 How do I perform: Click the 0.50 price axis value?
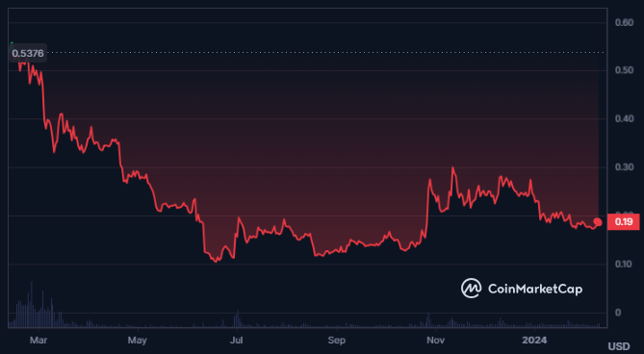click(x=624, y=70)
